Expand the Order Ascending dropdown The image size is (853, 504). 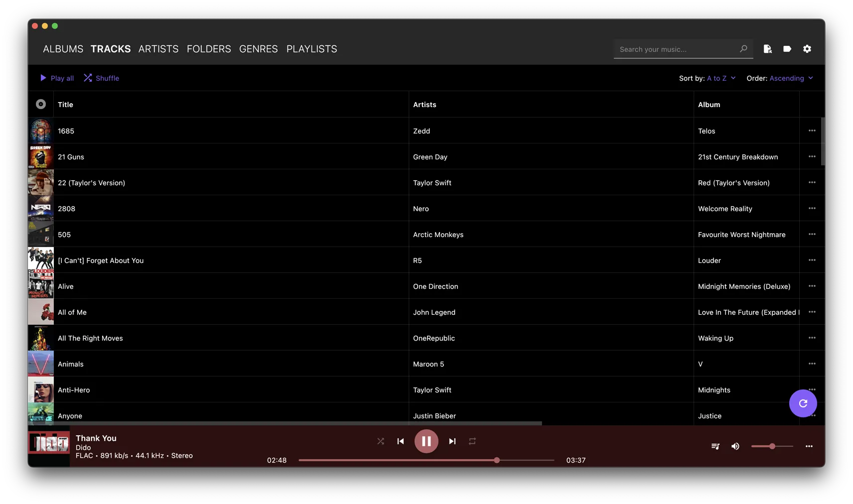coord(791,78)
